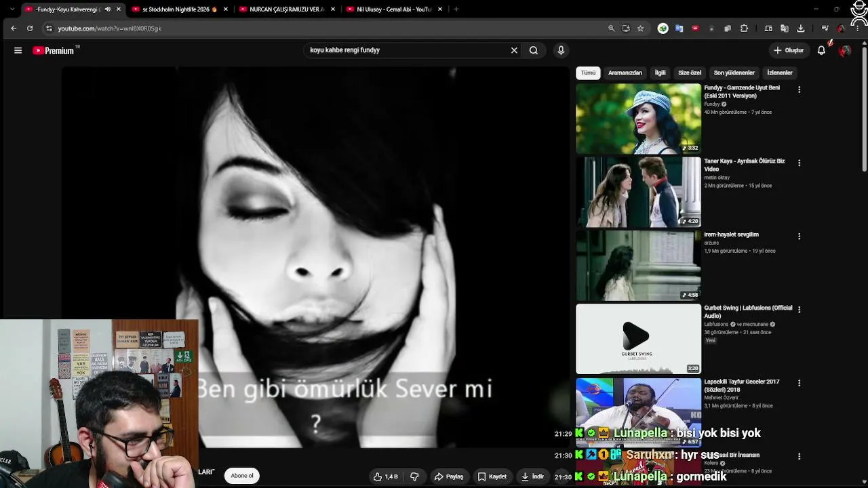The height and width of the screenshot is (488, 868).
Task: Open the red fast-forward extension
Action: tap(695, 28)
